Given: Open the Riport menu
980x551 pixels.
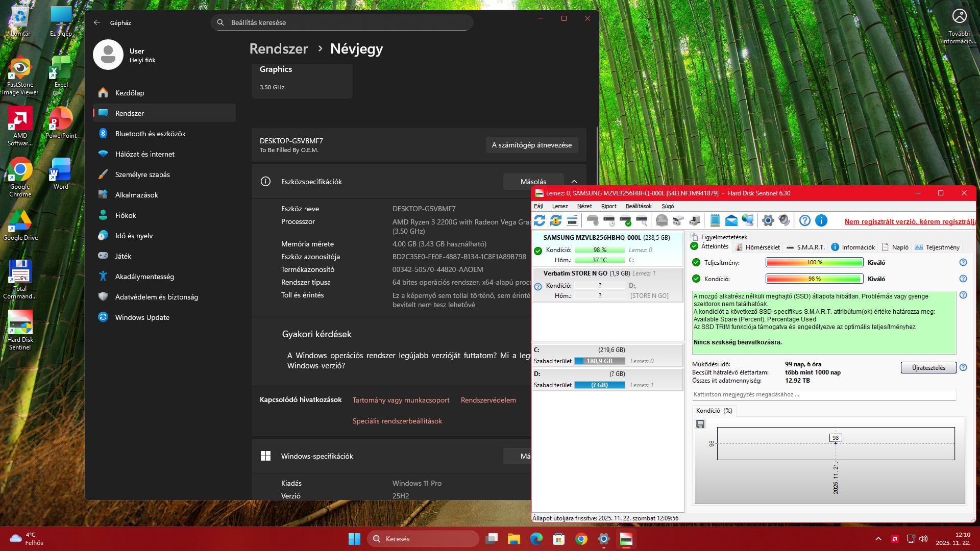Looking at the screenshot, I should pyautogui.click(x=608, y=206).
